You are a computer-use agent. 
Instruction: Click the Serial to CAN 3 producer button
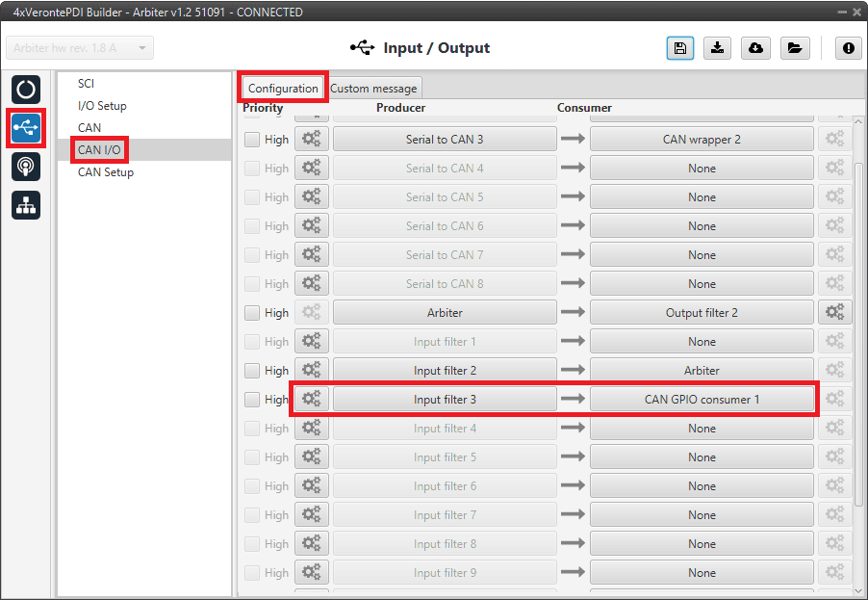[x=445, y=139]
